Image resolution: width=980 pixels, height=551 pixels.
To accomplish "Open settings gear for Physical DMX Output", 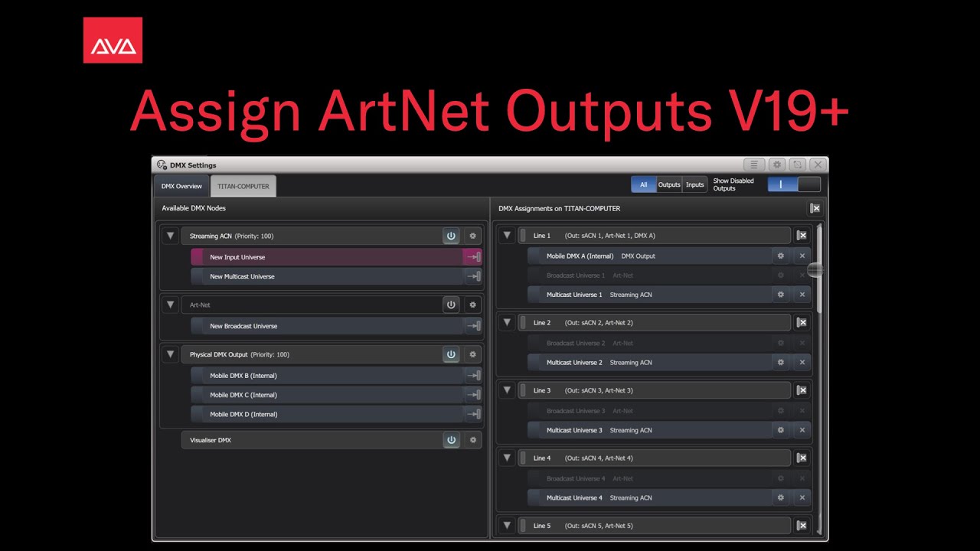I will tap(472, 354).
